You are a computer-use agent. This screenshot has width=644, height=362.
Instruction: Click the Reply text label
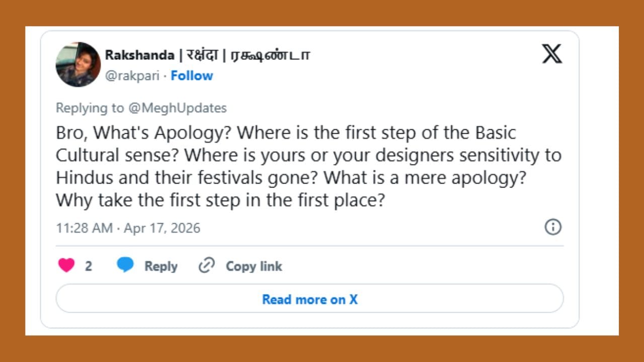(160, 266)
